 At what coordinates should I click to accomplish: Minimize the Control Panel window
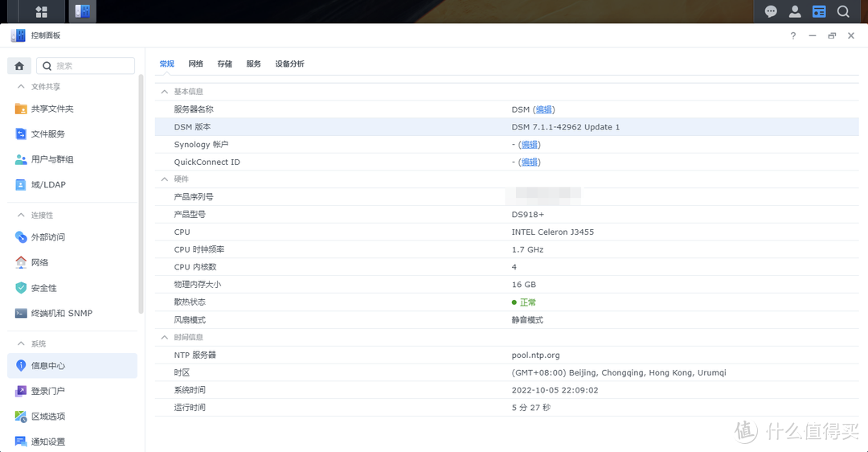(x=812, y=36)
